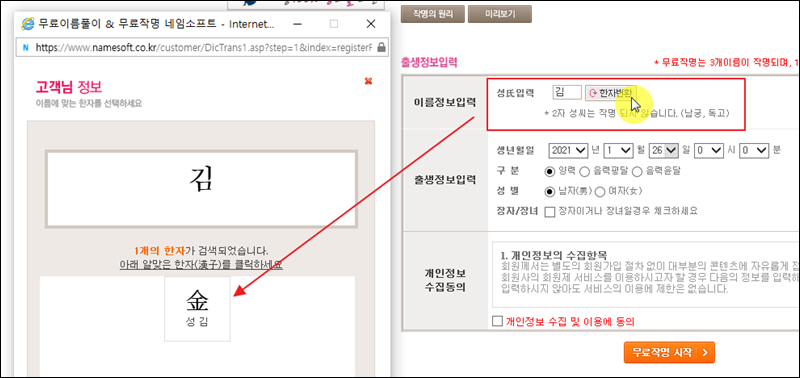Select the 음력평달 radio button

click(x=585, y=171)
